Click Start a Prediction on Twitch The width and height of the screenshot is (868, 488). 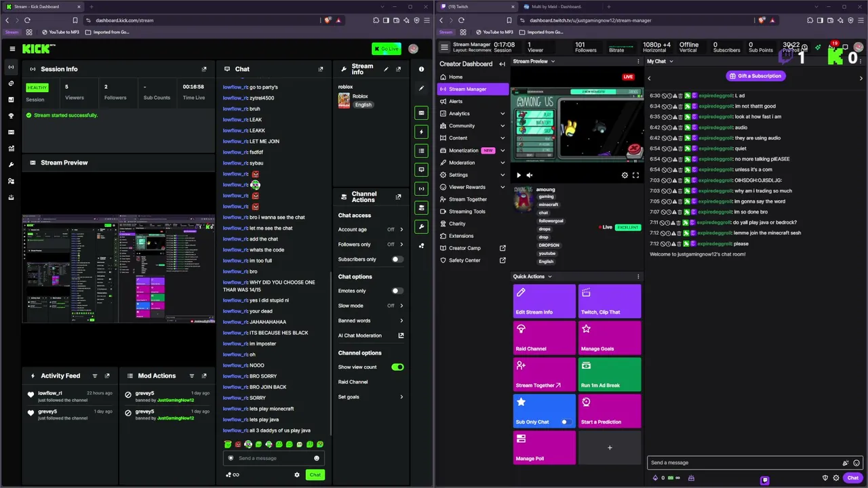pyautogui.click(x=610, y=410)
